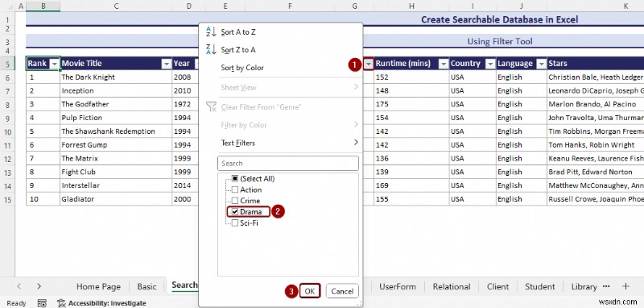
Task: Select cell Brad Pitt, Edward Norton
Action: [x=596, y=172]
